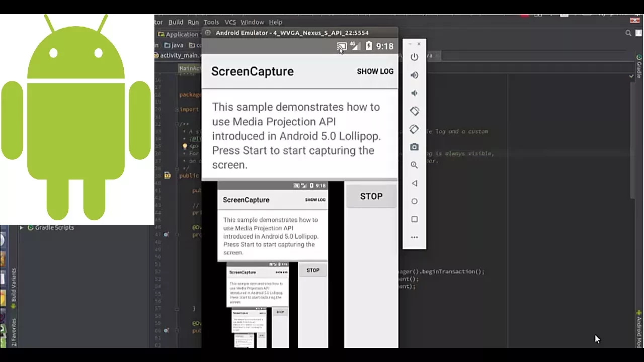
Task: Click the cast icon in Android status bar
Action: point(342,46)
